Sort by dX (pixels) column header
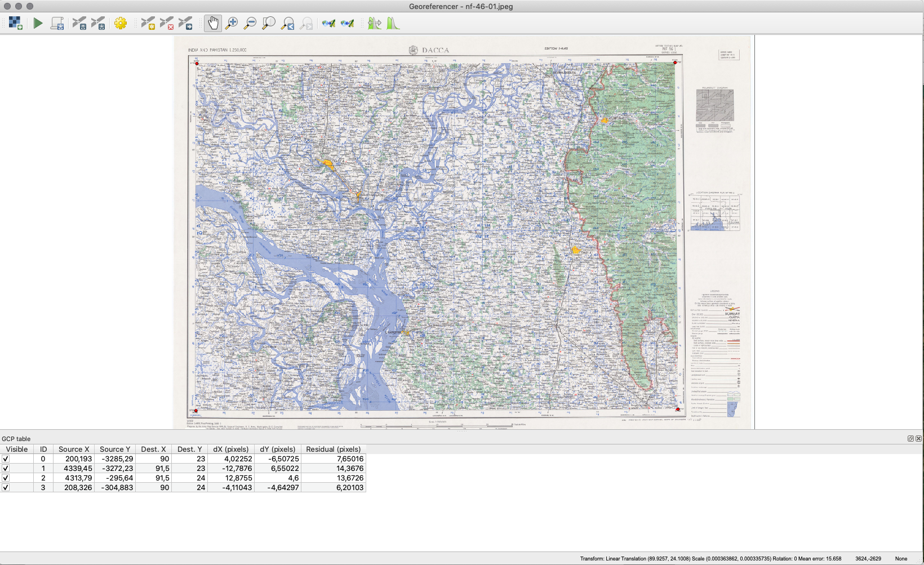The width and height of the screenshot is (924, 565). (231, 449)
